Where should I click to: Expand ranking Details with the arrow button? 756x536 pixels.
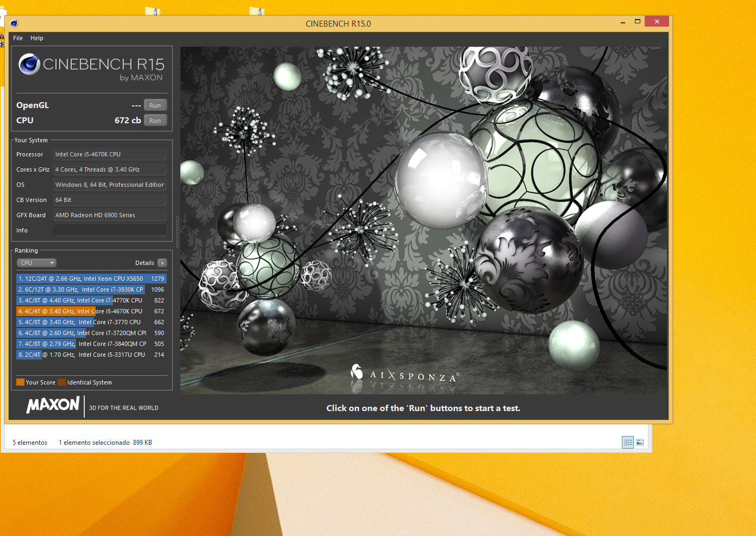[162, 263]
